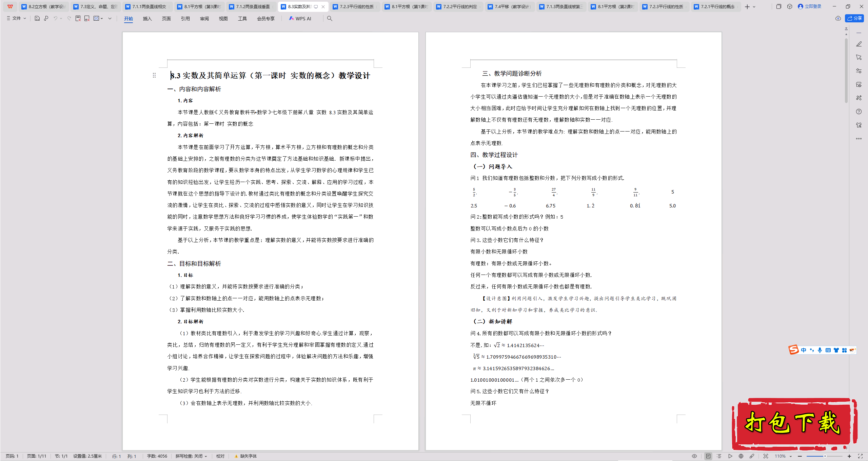Screen dimensions: 868x461
Task: Open the three-dots more icon in right sidebar
Action: [859, 139]
